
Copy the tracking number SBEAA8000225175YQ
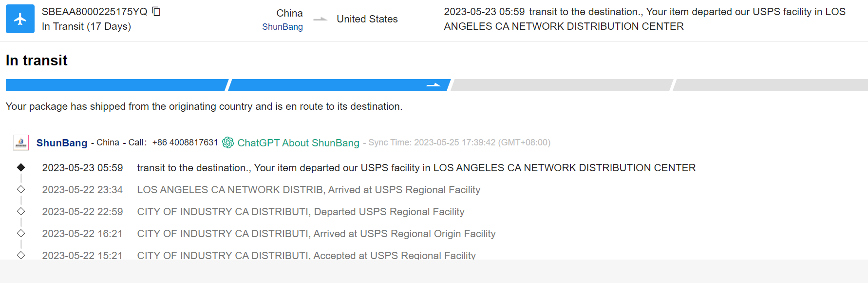click(156, 11)
